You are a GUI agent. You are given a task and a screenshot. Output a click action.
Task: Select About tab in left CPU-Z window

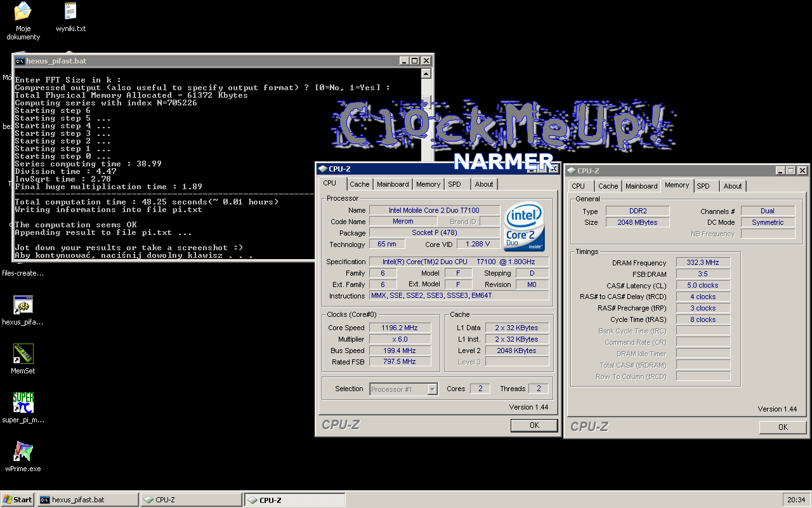[x=485, y=184]
